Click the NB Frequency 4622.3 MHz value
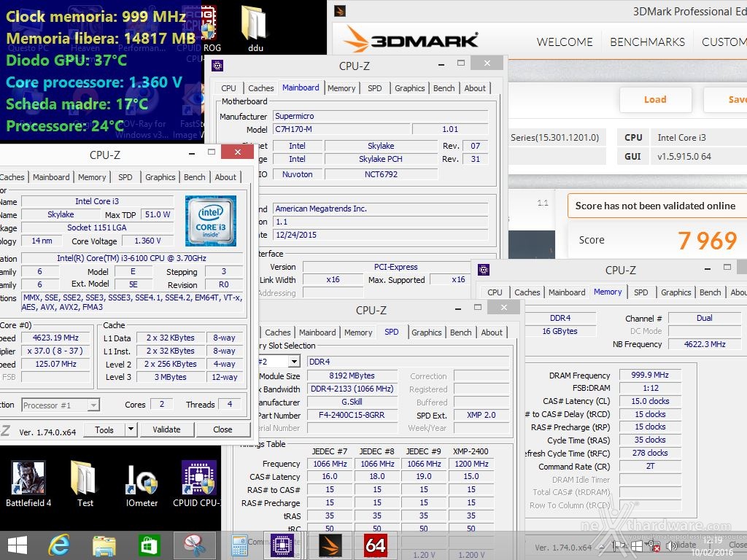 point(705,344)
